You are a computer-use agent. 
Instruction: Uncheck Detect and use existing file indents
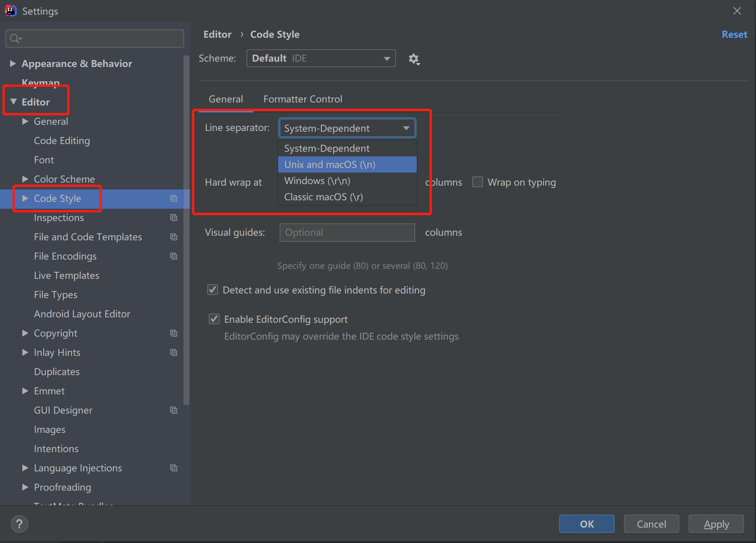213,290
